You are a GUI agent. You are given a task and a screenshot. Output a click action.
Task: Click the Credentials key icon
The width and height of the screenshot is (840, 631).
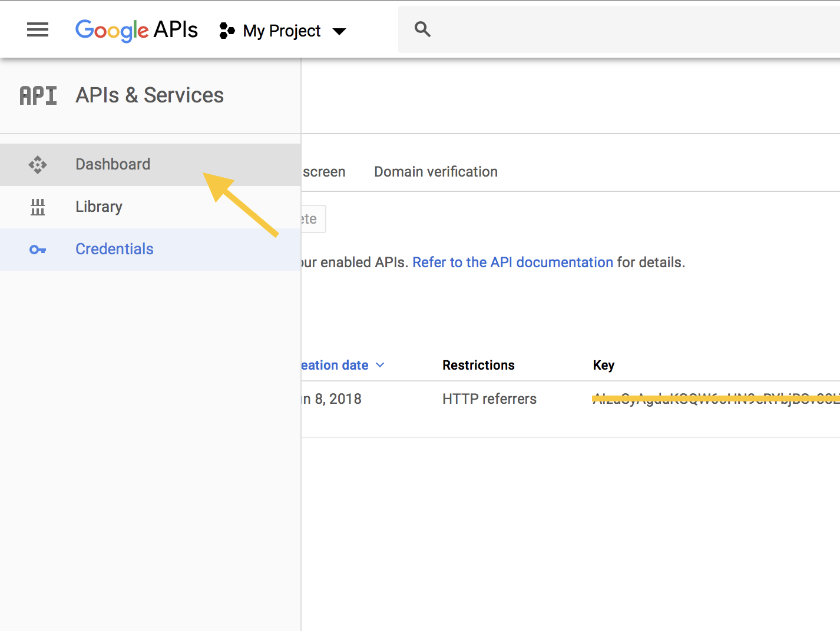(x=38, y=250)
